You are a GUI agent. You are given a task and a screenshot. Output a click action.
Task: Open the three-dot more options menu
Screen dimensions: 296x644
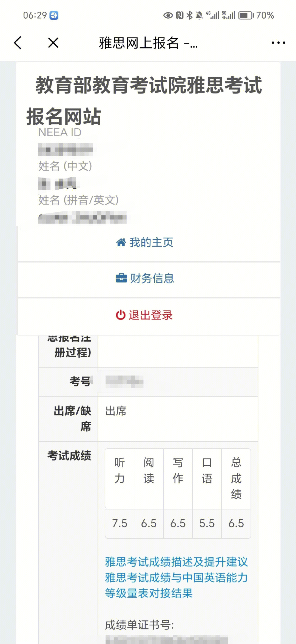[278, 43]
